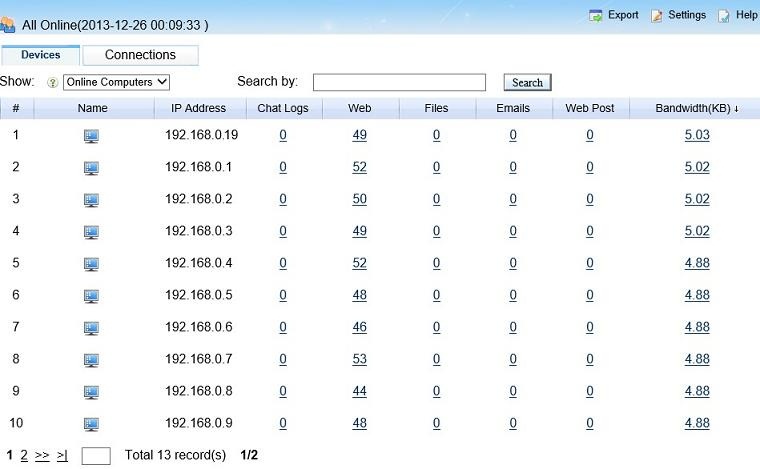Click the All Online users icon
The image size is (760, 469).
(7, 25)
